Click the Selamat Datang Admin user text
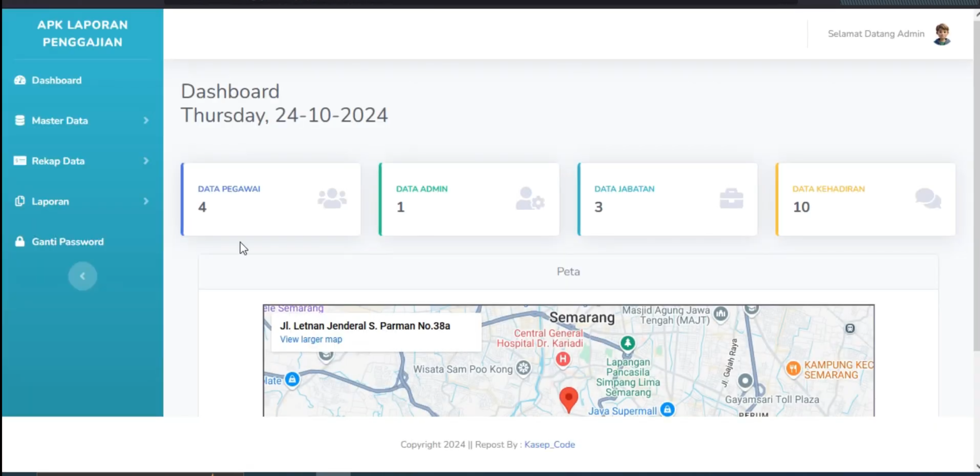Image resolution: width=980 pixels, height=476 pixels. point(876,34)
